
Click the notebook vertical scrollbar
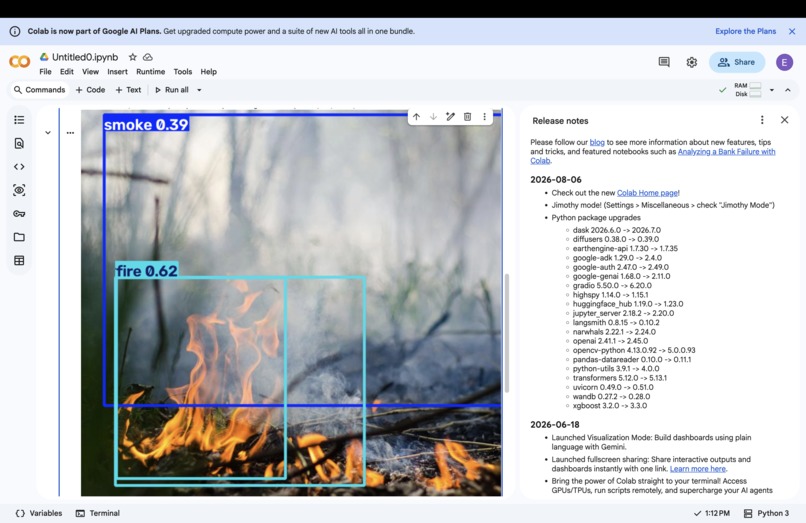pos(507,333)
